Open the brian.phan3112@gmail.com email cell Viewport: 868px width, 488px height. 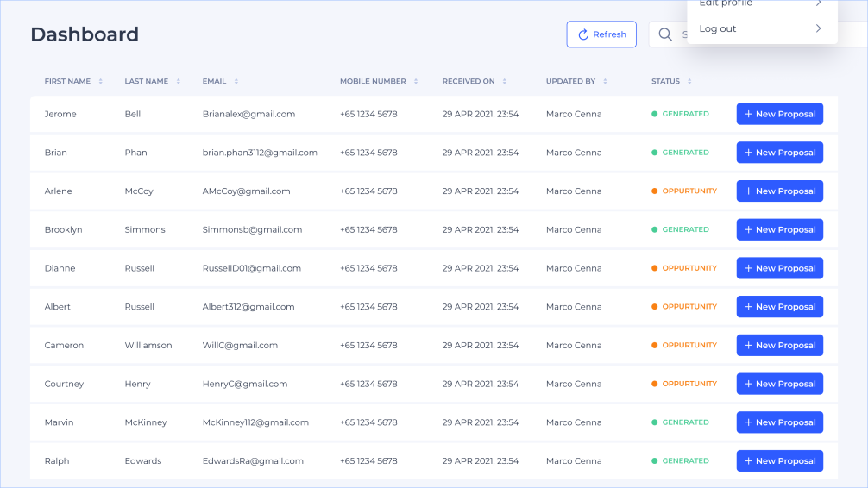(260, 153)
